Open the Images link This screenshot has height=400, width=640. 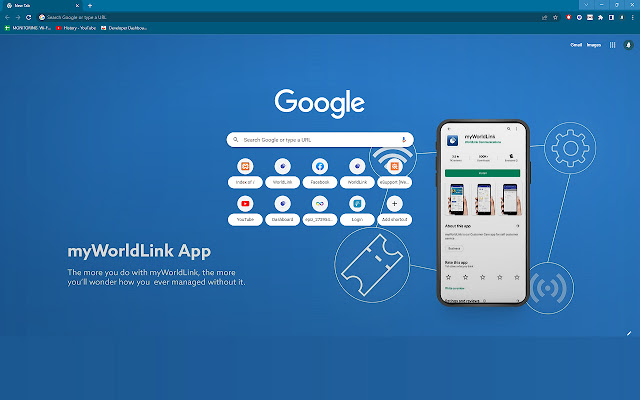(x=594, y=45)
